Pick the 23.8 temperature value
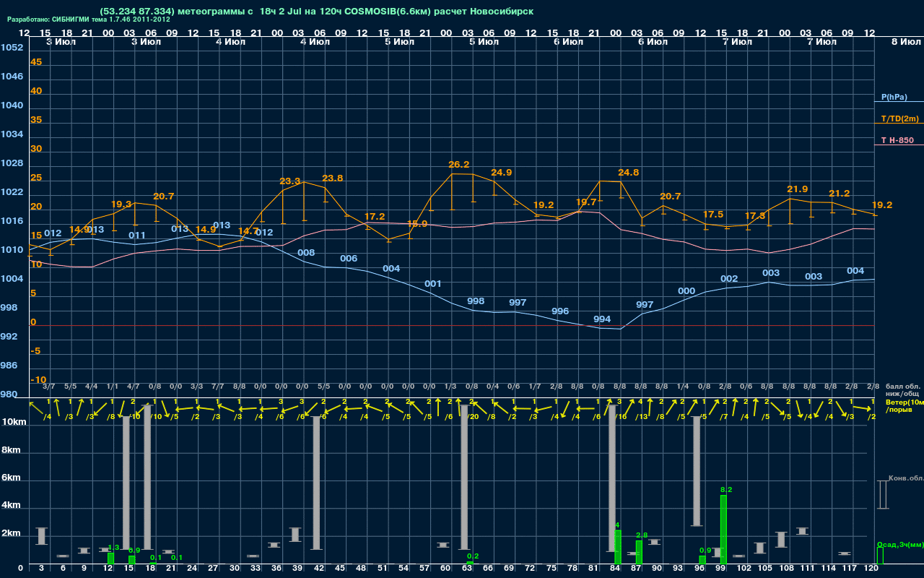The height and width of the screenshot is (578, 924). (333, 178)
